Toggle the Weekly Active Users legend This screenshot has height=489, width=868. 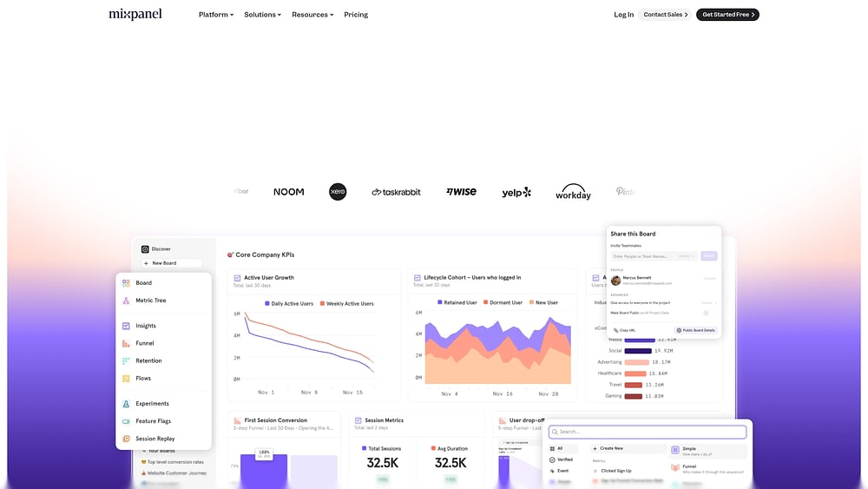[346, 304]
